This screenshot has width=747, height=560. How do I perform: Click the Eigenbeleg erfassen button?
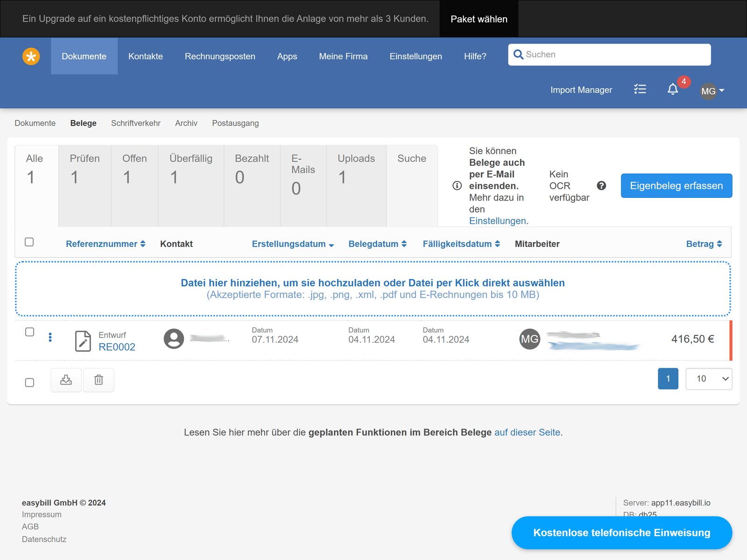click(676, 185)
